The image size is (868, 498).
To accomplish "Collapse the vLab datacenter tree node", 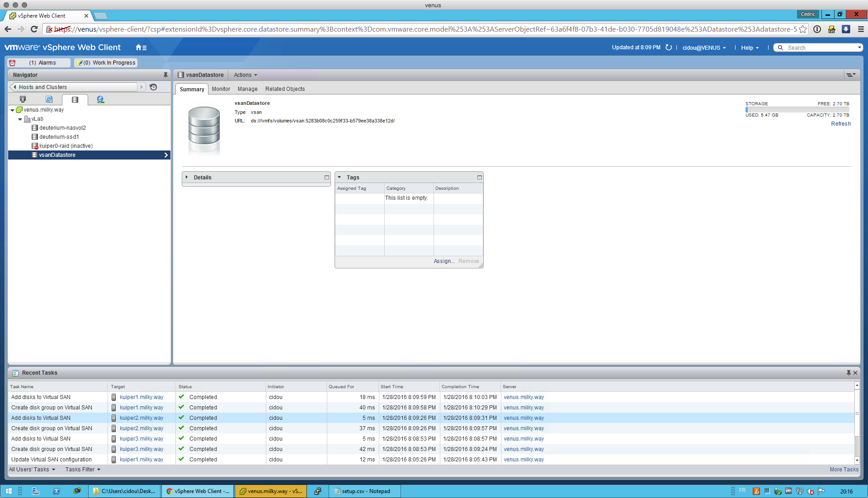I will pos(20,119).
